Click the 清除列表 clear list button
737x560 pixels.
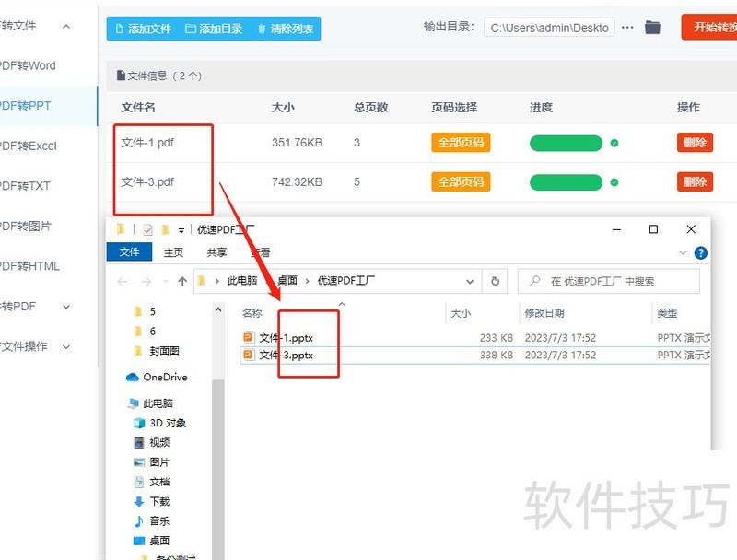[289, 28]
